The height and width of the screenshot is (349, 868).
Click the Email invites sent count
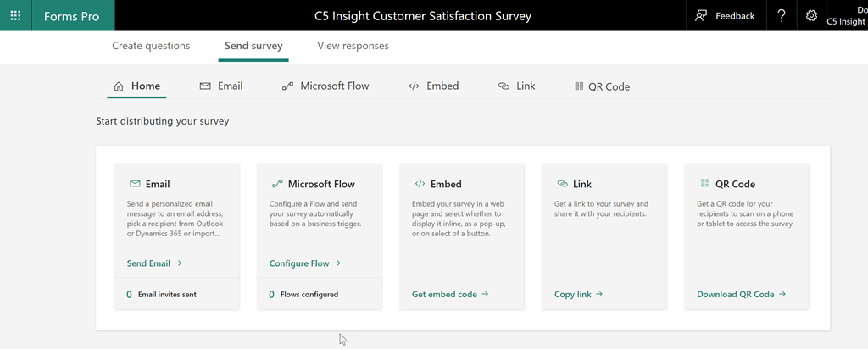point(129,295)
